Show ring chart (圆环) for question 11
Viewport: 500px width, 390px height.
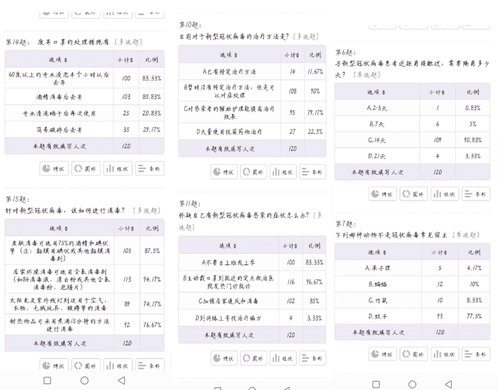pyautogui.click(x=253, y=358)
